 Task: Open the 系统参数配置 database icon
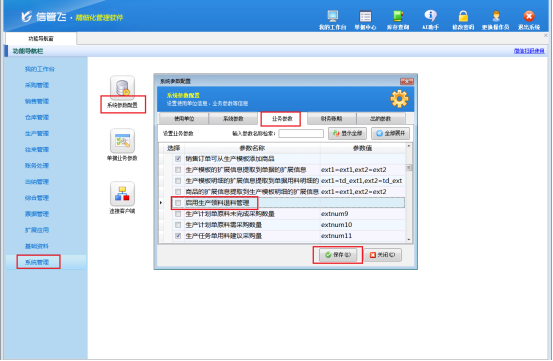click(122, 87)
